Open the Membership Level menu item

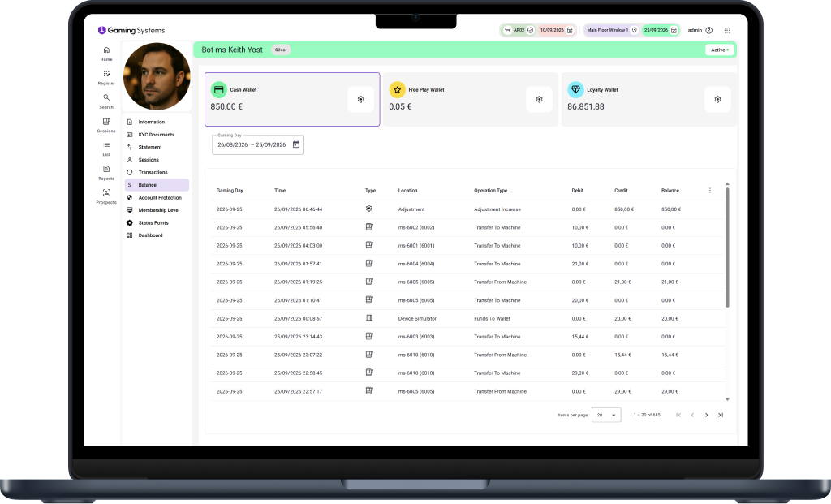(x=157, y=210)
